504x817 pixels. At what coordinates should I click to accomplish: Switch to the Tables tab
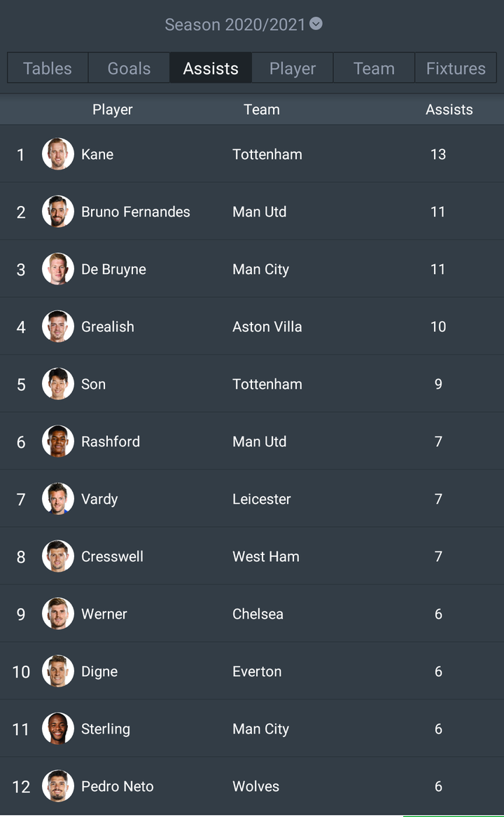pyautogui.click(x=48, y=68)
